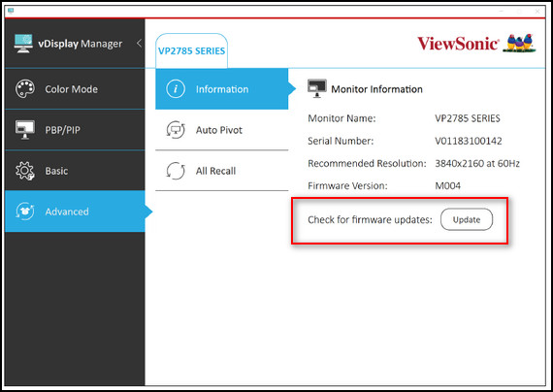Click the Basic gear icon

click(24, 171)
